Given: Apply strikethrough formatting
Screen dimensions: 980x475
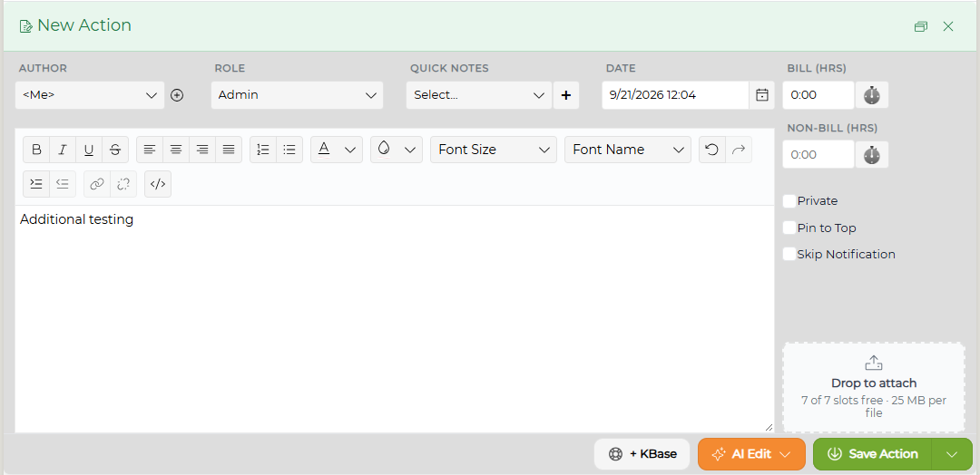Looking at the screenshot, I should [x=115, y=150].
